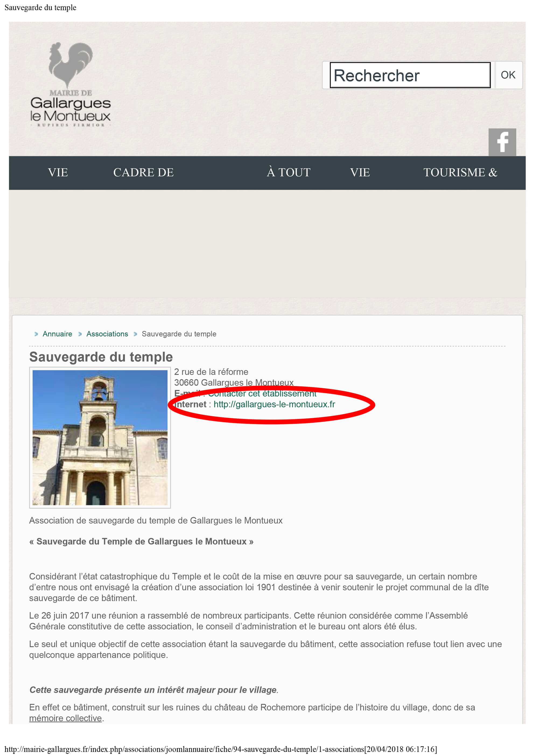
Task: Click the Sauvegarde du temple page heading
Action: (x=101, y=357)
